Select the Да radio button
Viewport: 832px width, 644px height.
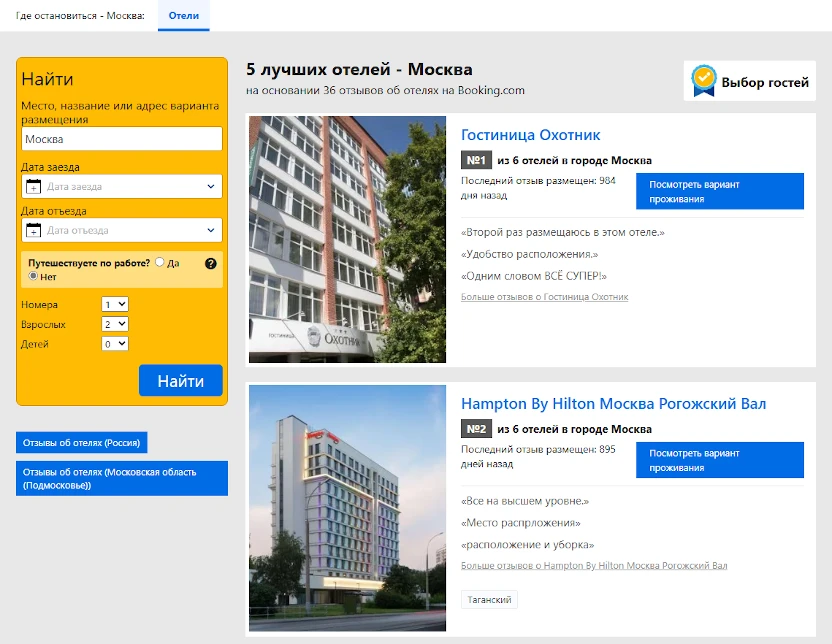[x=159, y=262]
